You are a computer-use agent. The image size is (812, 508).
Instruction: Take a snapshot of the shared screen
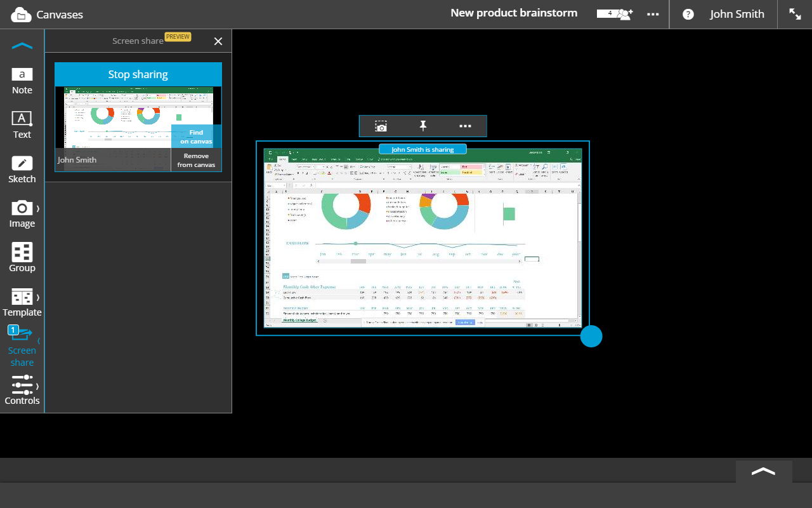[x=381, y=126]
